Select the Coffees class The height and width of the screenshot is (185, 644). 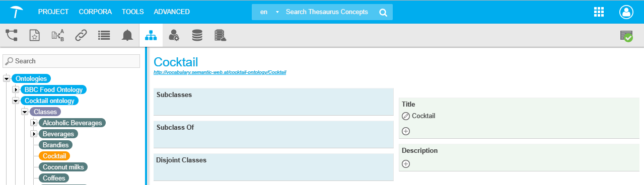[x=54, y=178]
